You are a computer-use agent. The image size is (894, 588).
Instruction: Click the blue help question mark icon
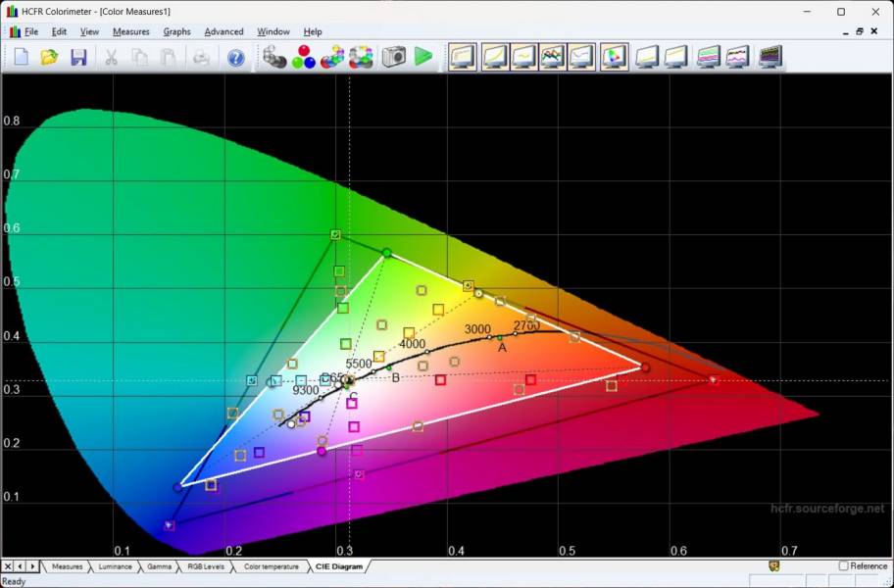235,58
